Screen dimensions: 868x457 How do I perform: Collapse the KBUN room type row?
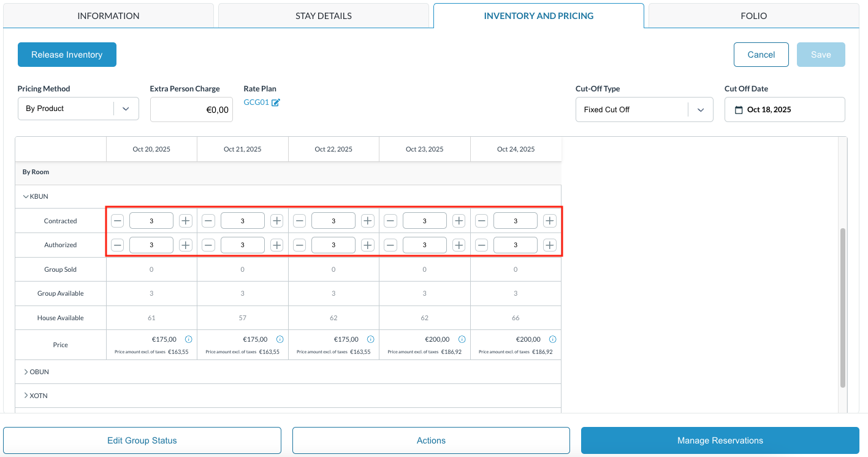click(26, 197)
